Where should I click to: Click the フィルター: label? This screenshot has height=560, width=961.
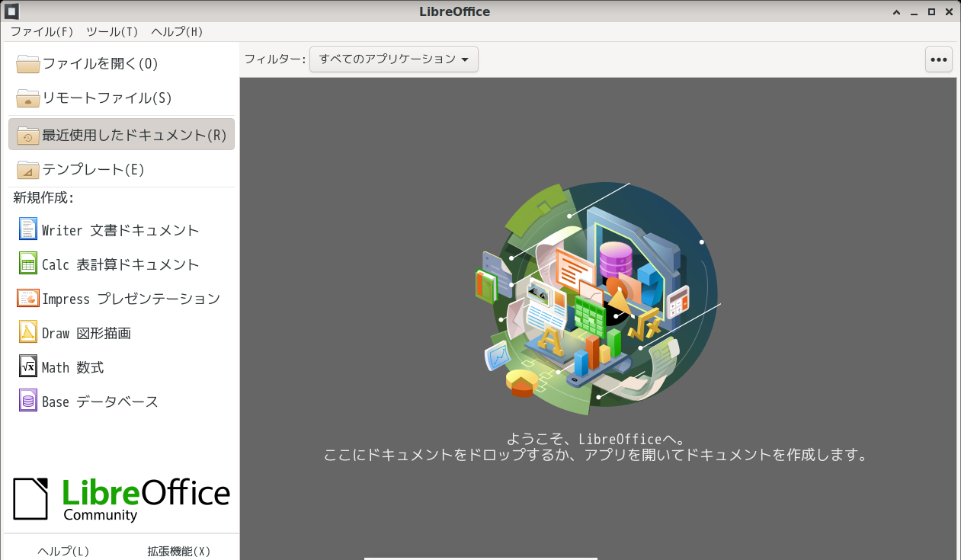274,59
